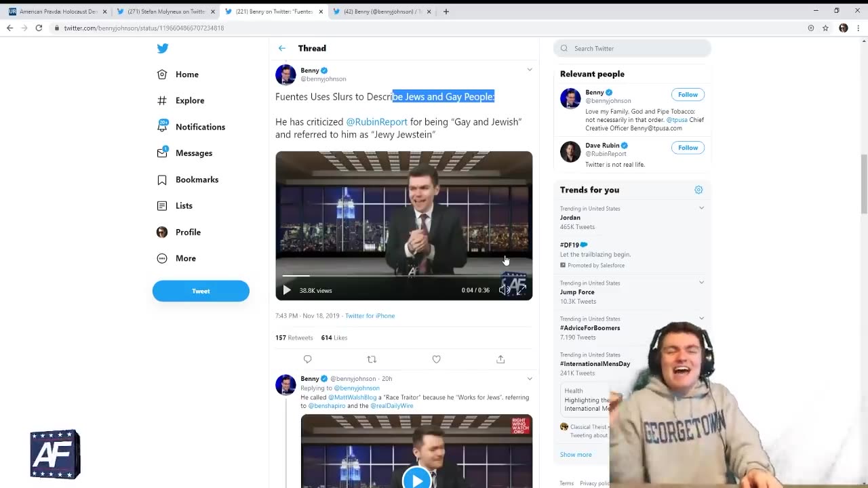The height and width of the screenshot is (488, 868).
Task: Click the video progress bar
Action: 403,276
